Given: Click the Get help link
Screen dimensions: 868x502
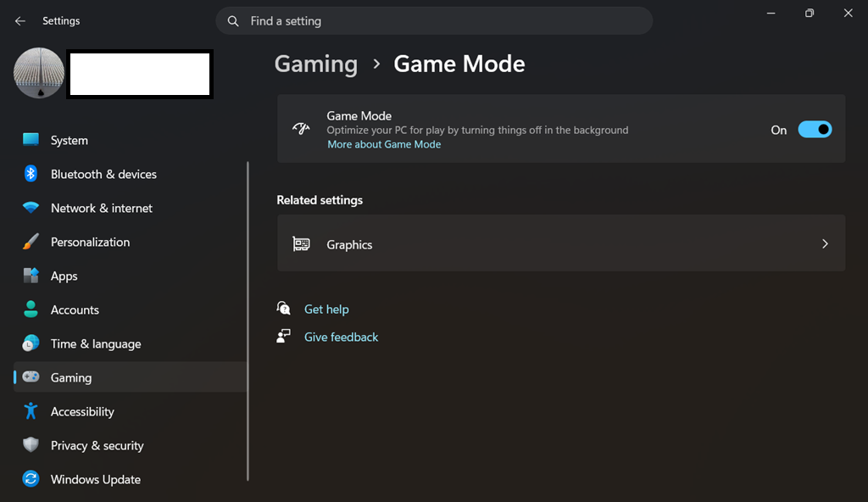Looking at the screenshot, I should (x=326, y=310).
